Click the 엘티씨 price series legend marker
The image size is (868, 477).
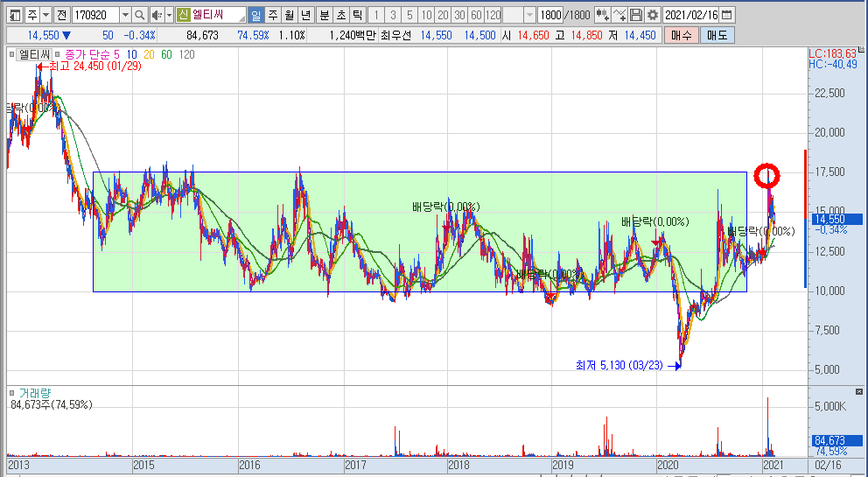pyautogui.click(x=11, y=54)
